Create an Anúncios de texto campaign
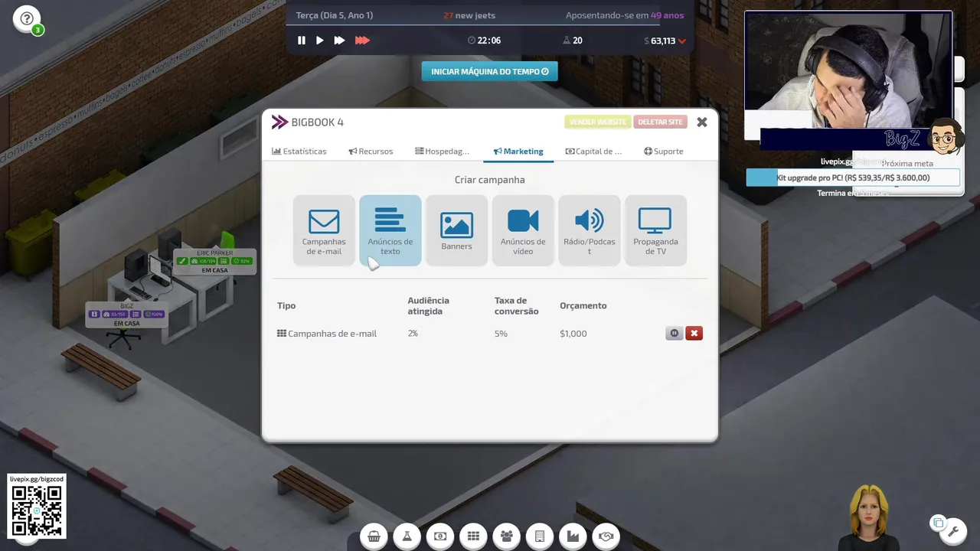Viewport: 980px width, 551px height. (x=390, y=230)
